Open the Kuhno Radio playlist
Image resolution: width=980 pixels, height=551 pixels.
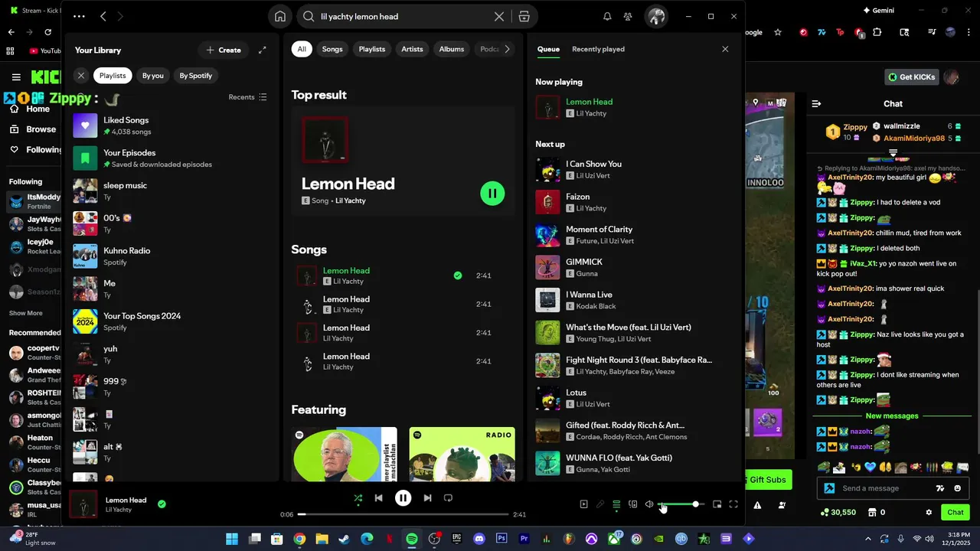click(171, 256)
